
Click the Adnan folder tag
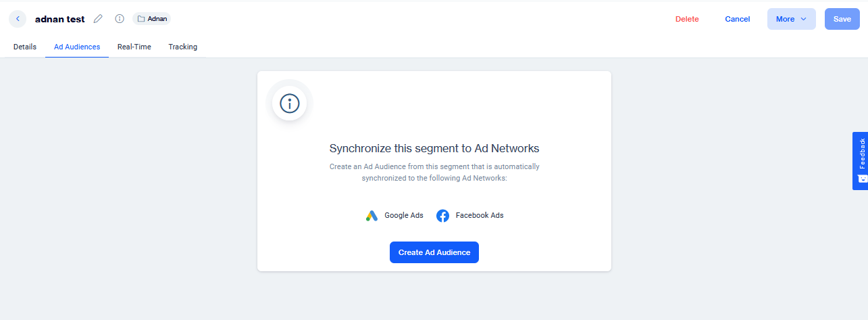[x=152, y=19]
